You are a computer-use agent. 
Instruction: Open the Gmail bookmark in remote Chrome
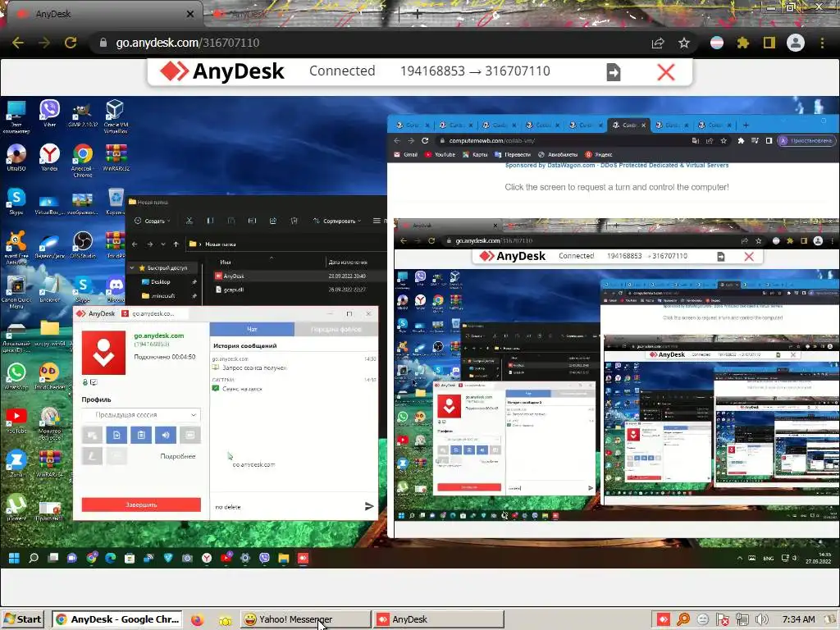click(405, 155)
